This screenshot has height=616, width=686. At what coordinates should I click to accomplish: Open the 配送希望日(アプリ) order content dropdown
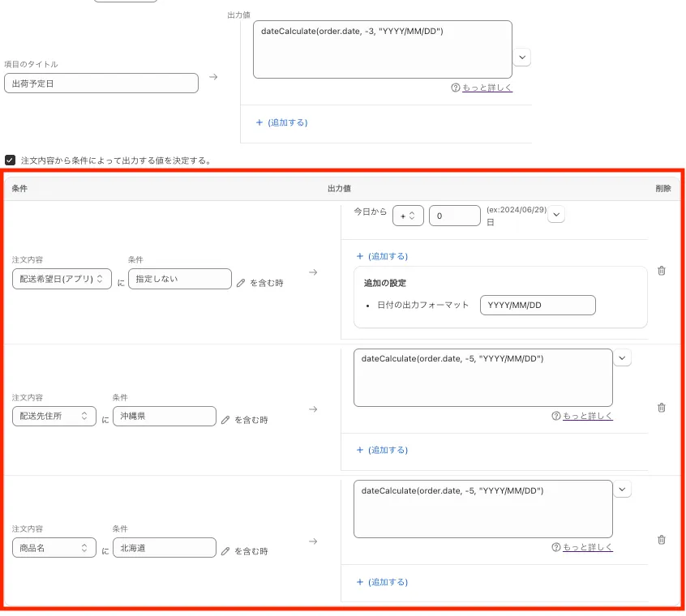[x=62, y=279]
